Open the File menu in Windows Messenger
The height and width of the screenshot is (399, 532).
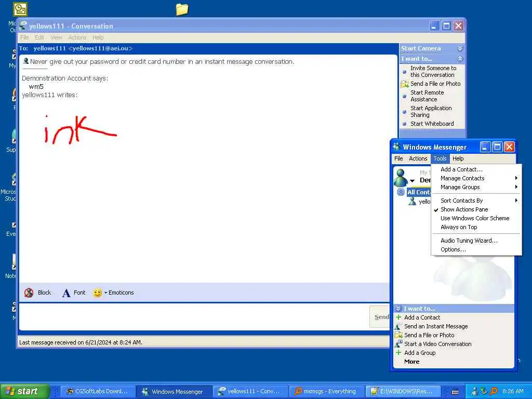[x=398, y=158]
